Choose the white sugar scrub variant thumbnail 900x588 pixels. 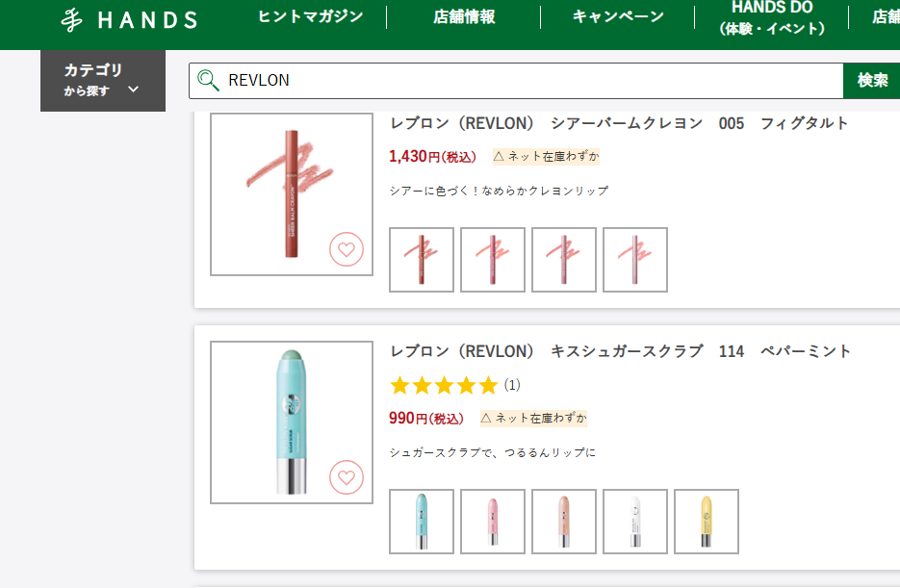[x=635, y=522]
